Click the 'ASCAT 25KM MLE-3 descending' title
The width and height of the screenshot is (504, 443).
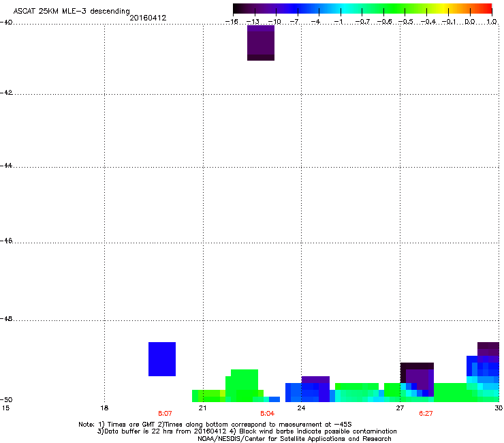[72, 12]
